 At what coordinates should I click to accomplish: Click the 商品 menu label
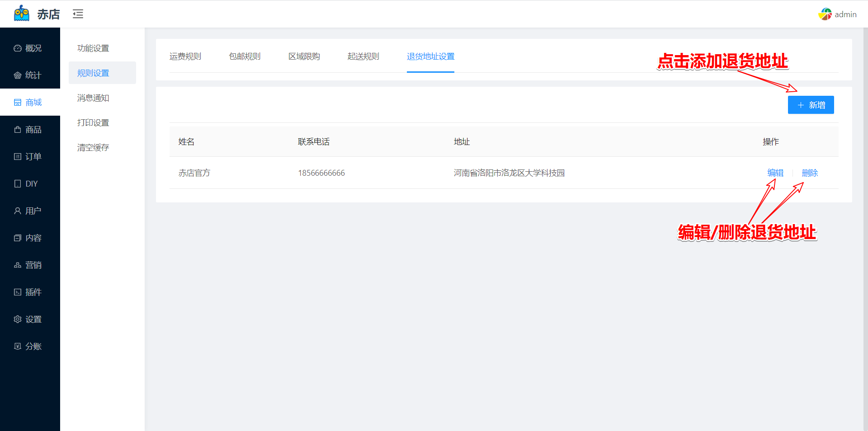pos(33,130)
